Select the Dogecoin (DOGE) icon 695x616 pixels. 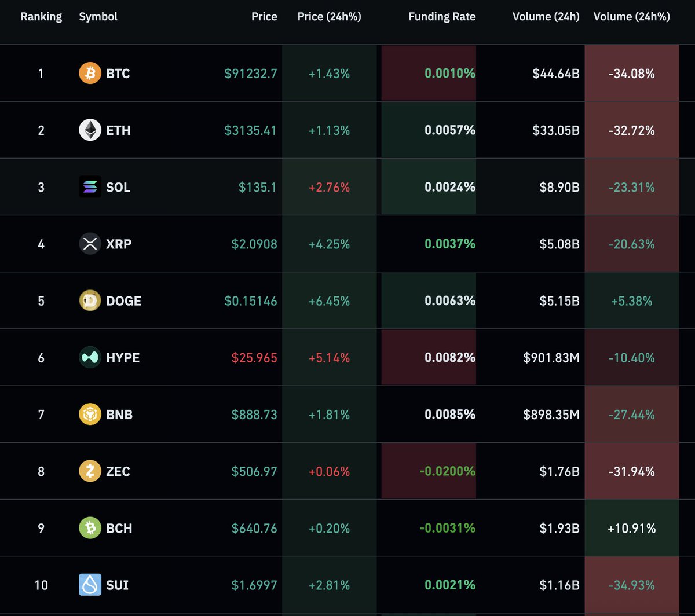coord(90,300)
